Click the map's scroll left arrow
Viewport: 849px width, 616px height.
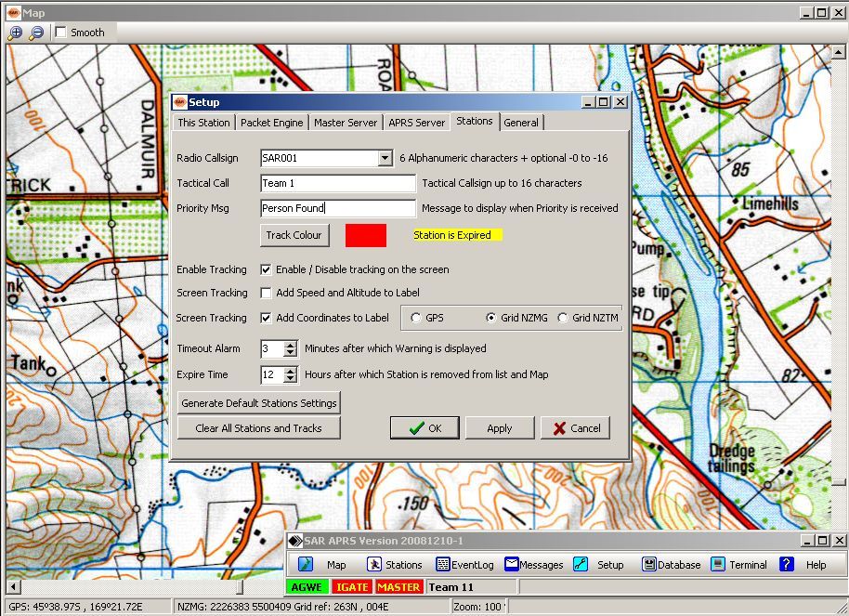pos(14,586)
